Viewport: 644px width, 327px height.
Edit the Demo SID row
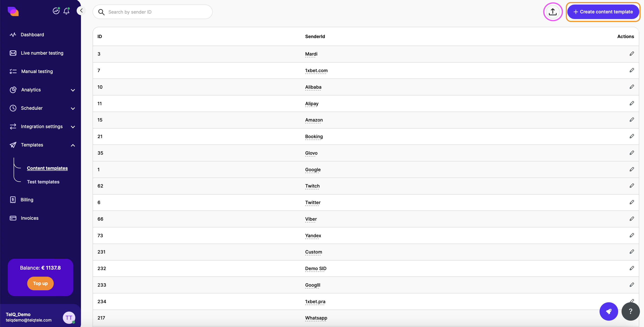632,268
